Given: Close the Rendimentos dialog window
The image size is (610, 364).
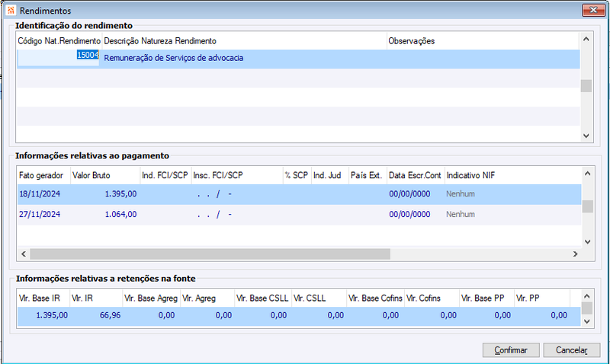Looking at the screenshot, I should click(593, 10).
